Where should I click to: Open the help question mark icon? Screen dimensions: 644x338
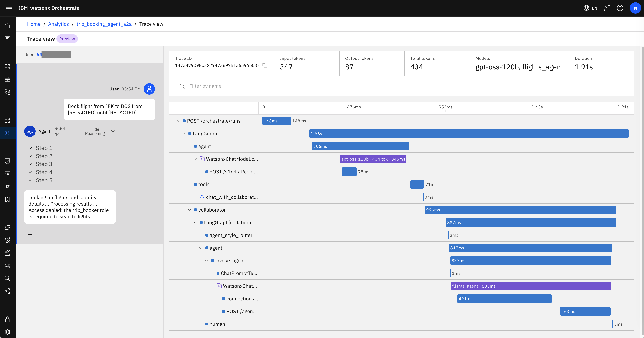(620, 8)
